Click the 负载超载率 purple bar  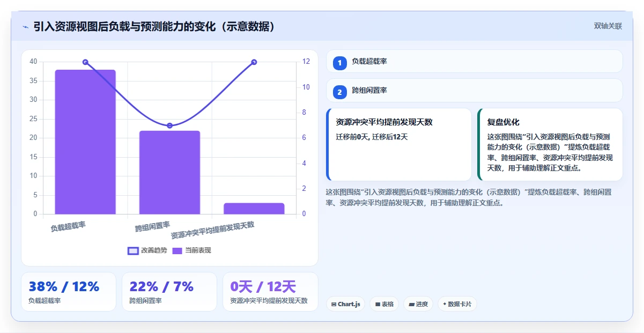point(85,142)
